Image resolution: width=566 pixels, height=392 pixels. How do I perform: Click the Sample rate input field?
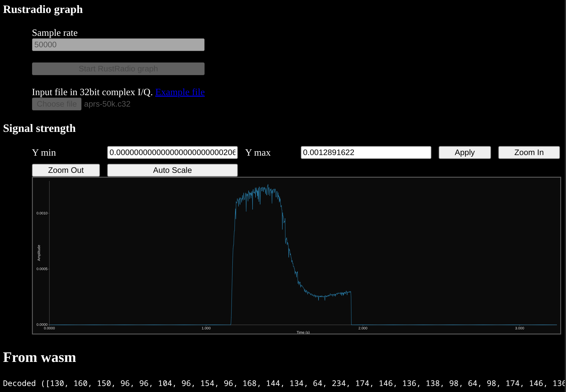[x=118, y=45]
